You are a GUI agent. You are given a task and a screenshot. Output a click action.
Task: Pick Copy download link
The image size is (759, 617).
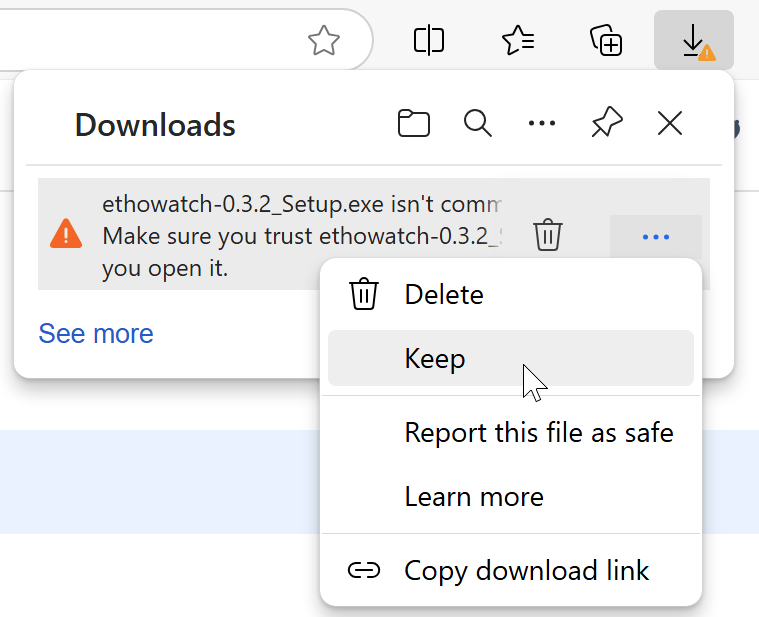point(526,571)
